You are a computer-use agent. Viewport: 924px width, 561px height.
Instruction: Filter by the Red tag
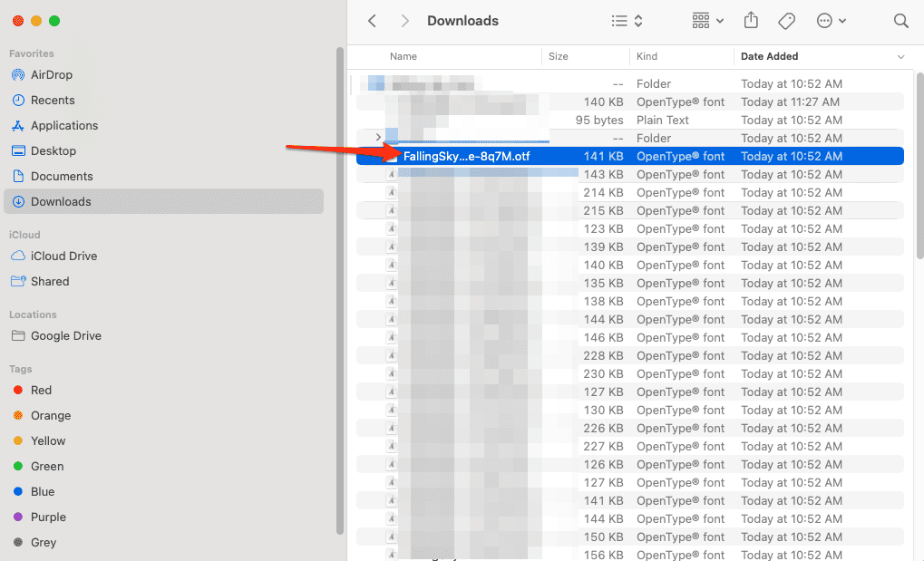(41, 391)
